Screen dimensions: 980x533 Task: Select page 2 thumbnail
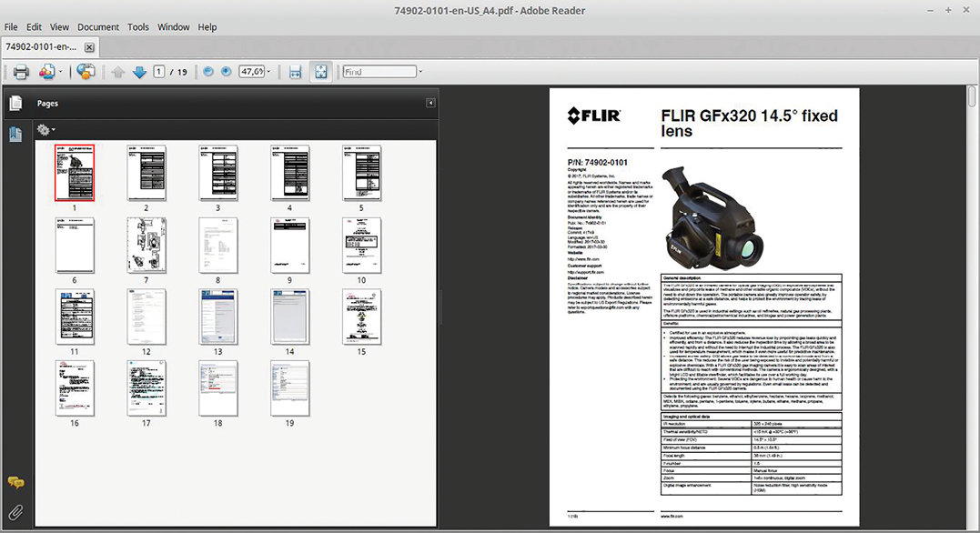146,173
